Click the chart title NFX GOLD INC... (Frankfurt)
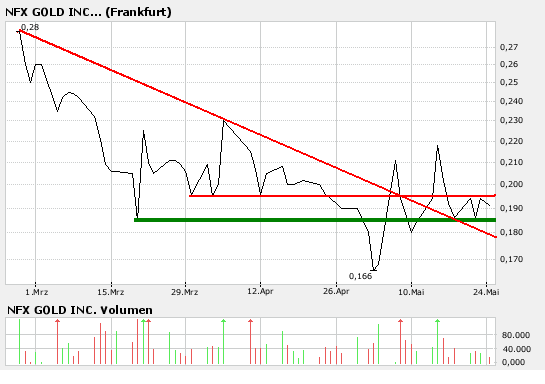This screenshot has height=384, width=545. tap(88, 12)
